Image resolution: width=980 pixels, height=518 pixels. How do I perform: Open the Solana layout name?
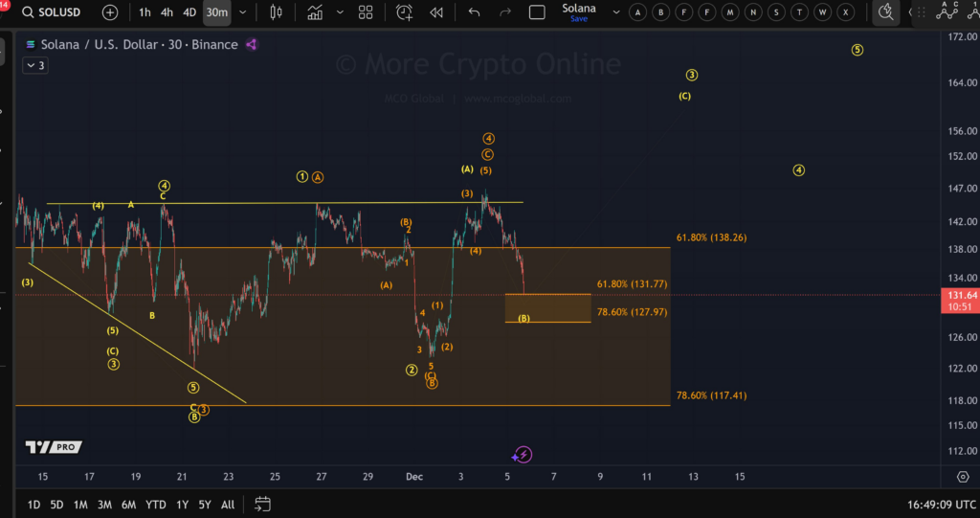tap(579, 8)
